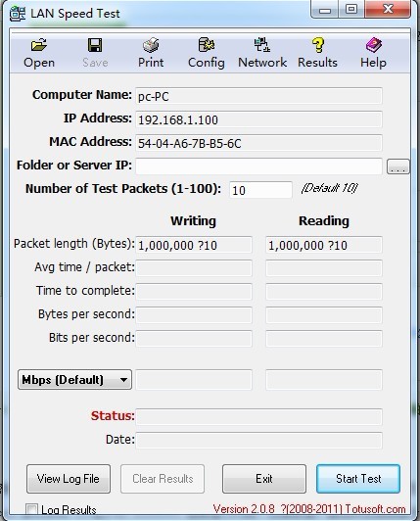Open the View Log File button
The image size is (420, 521).
[69, 479]
